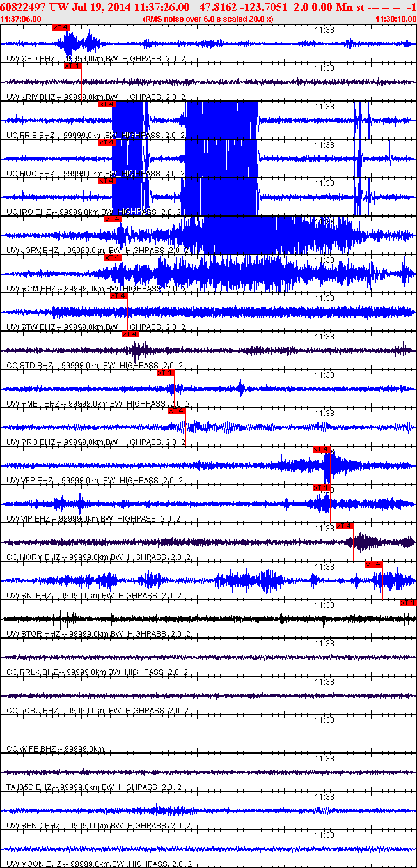Select the 'CC RRLK BHZ' station label
The height and width of the screenshot is (868, 417).
point(32,672)
